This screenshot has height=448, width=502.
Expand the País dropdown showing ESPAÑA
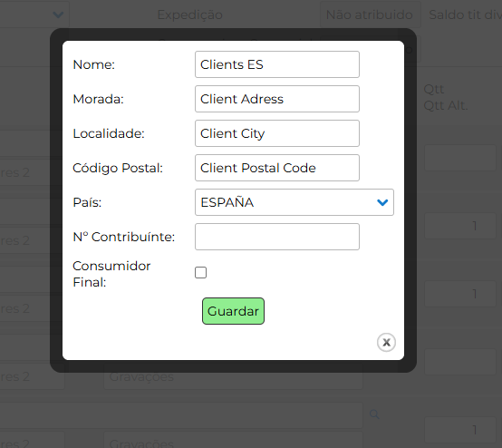294,202
